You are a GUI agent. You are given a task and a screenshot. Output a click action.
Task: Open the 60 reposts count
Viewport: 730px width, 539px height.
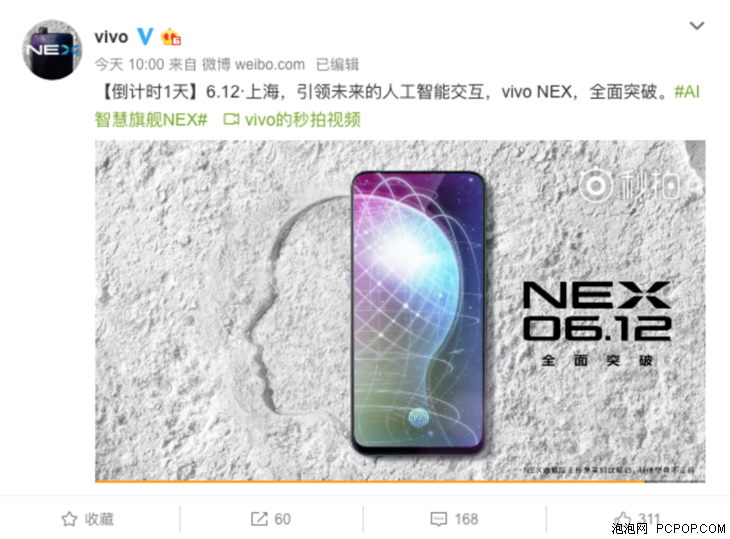click(282, 519)
